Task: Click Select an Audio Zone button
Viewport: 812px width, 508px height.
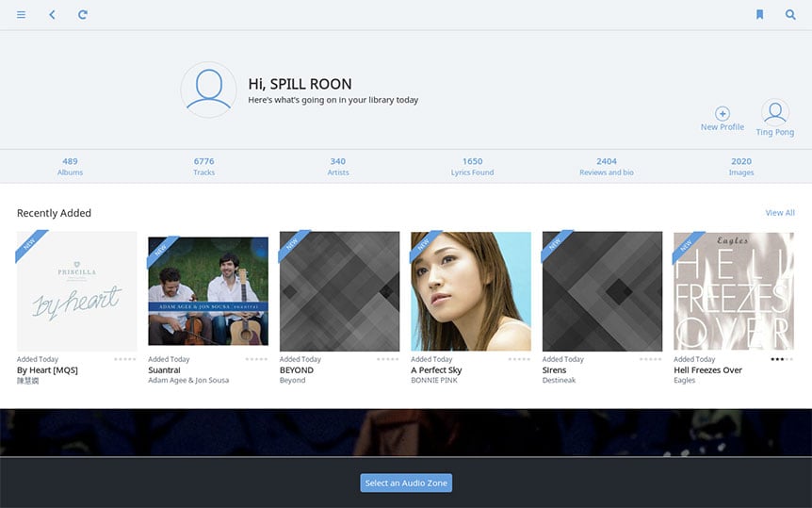Action: (x=406, y=483)
